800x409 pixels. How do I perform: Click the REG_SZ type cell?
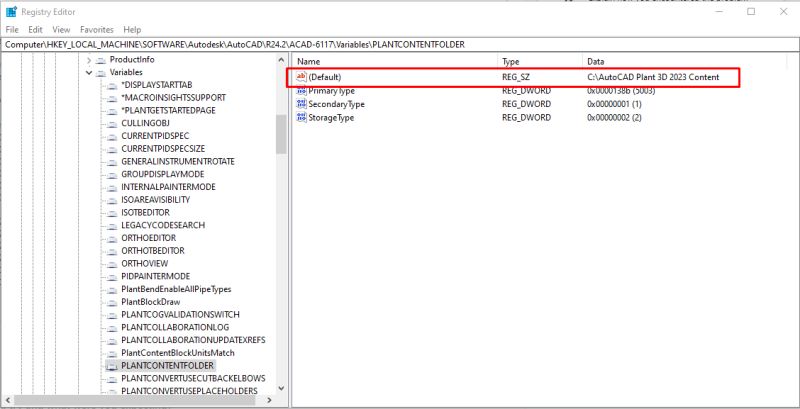(516, 78)
